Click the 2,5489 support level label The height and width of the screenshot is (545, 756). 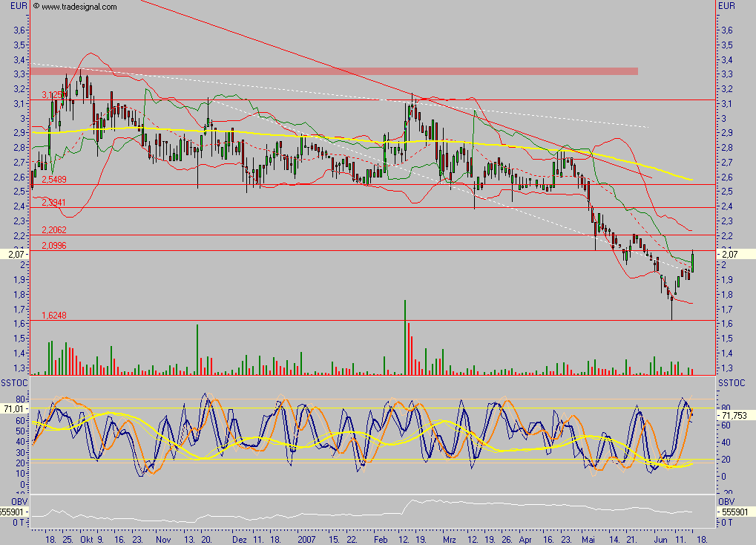pyautogui.click(x=54, y=180)
